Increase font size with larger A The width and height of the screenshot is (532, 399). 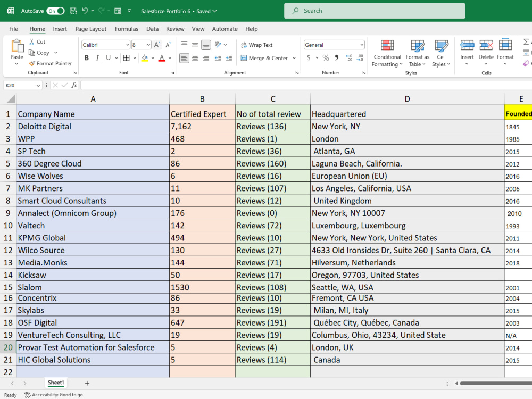(157, 45)
